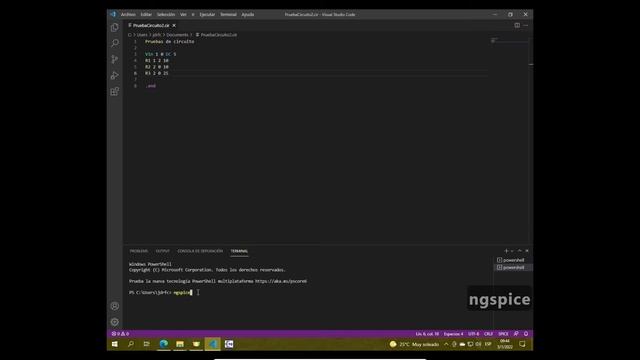
Task: Click the feedback icon in status bar
Action: coord(516,334)
